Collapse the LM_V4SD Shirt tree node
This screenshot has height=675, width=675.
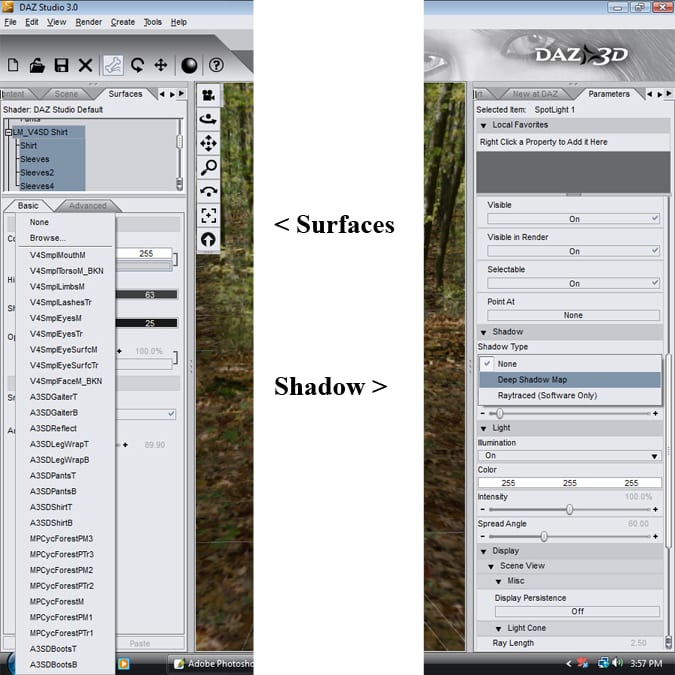click(8, 132)
